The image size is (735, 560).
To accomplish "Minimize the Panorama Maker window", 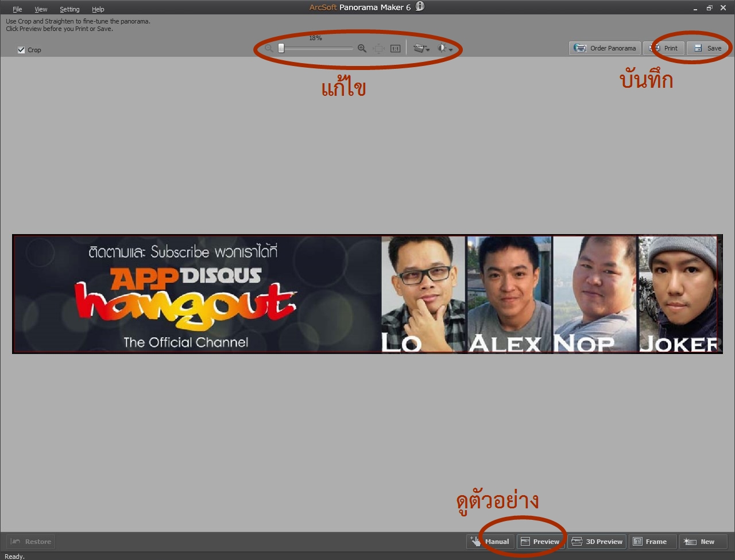I will [x=695, y=8].
